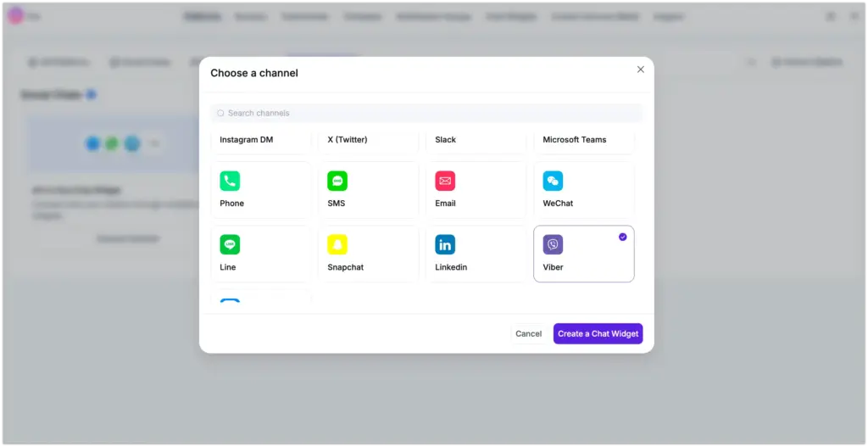Viewport: 868px width, 447px height.
Task: Click the Linkedin label text
Action: point(451,267)
